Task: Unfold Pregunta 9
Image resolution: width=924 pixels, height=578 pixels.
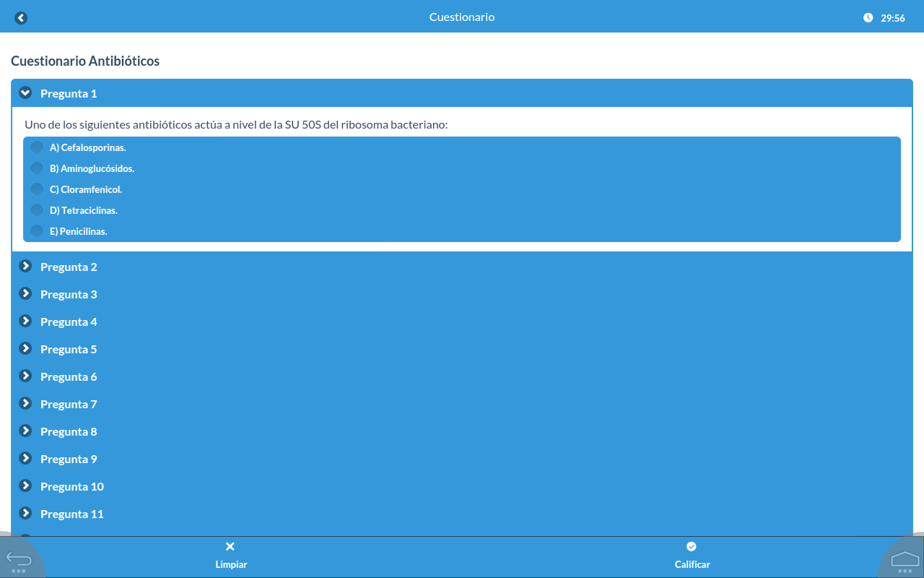Action: [x=462, y=459]
